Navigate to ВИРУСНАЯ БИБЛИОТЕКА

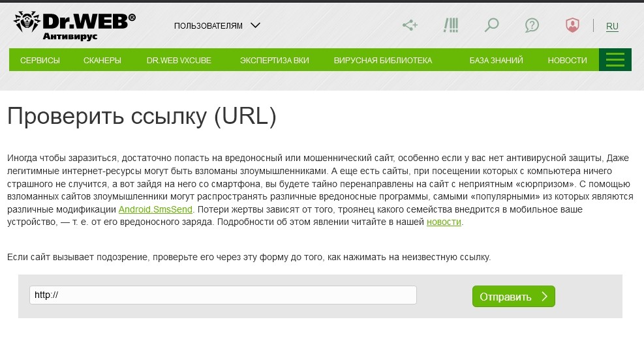pos(383,61)
